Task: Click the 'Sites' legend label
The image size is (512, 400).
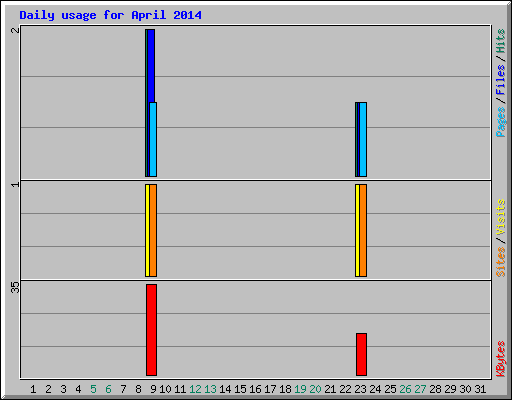Action: click(501, 262)
